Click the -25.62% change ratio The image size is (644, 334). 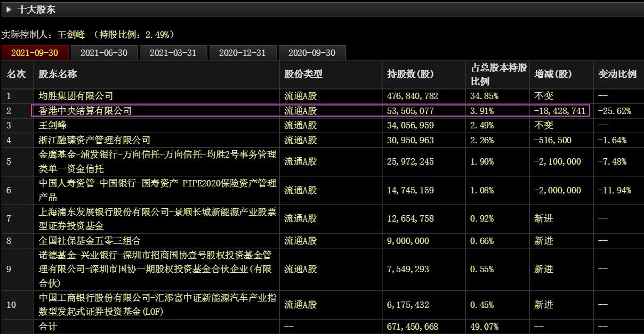[x=615, y=111]
